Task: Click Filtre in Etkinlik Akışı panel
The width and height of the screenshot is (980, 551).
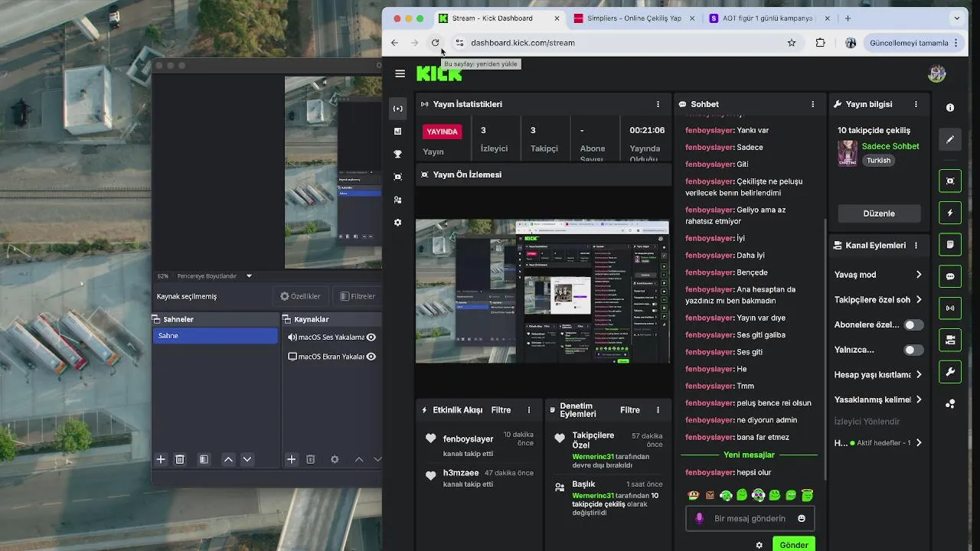Action: [501, 410]
